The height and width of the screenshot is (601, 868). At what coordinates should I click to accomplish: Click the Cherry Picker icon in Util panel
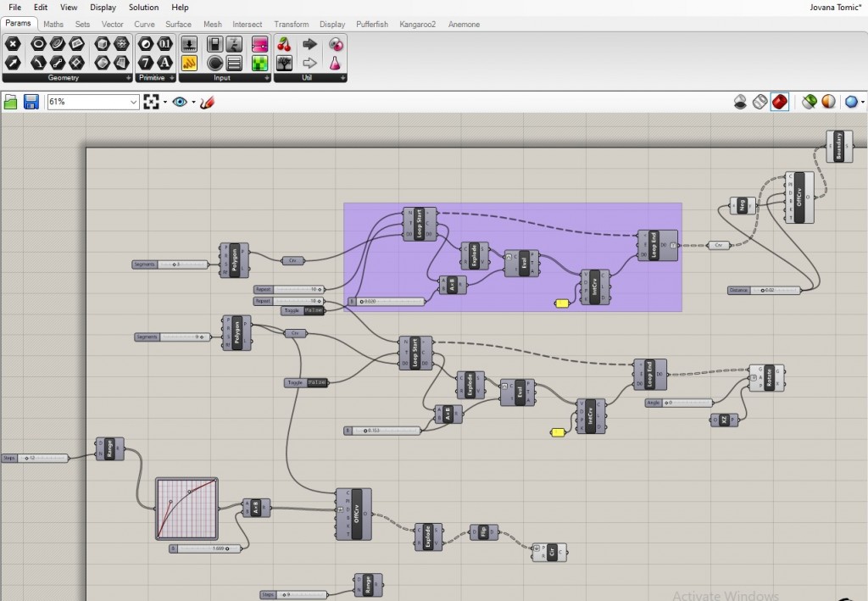(x=285, y=44)
